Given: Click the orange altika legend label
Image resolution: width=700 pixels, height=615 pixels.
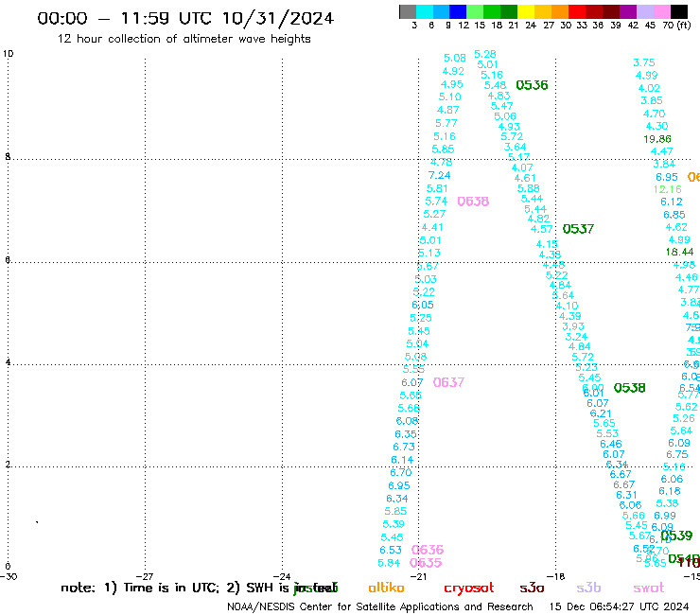Looking at the screenshot, I should tap(386, 588).
